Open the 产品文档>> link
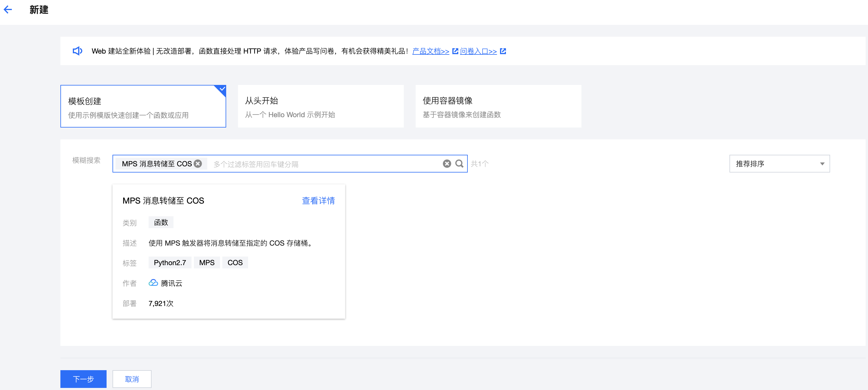The image size is (868, 390). coord(430,51)
